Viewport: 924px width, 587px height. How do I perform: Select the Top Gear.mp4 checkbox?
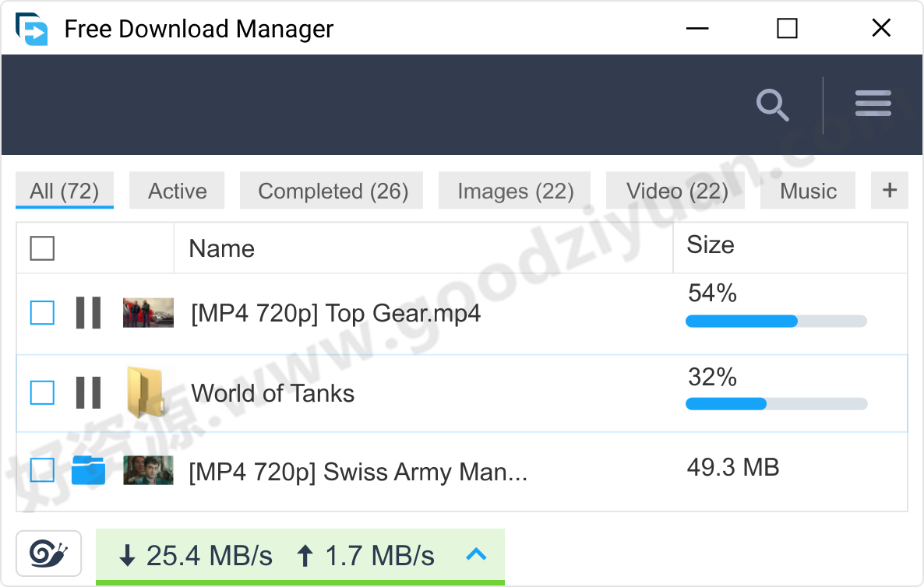pyautogui.click(x=41, y=313)
